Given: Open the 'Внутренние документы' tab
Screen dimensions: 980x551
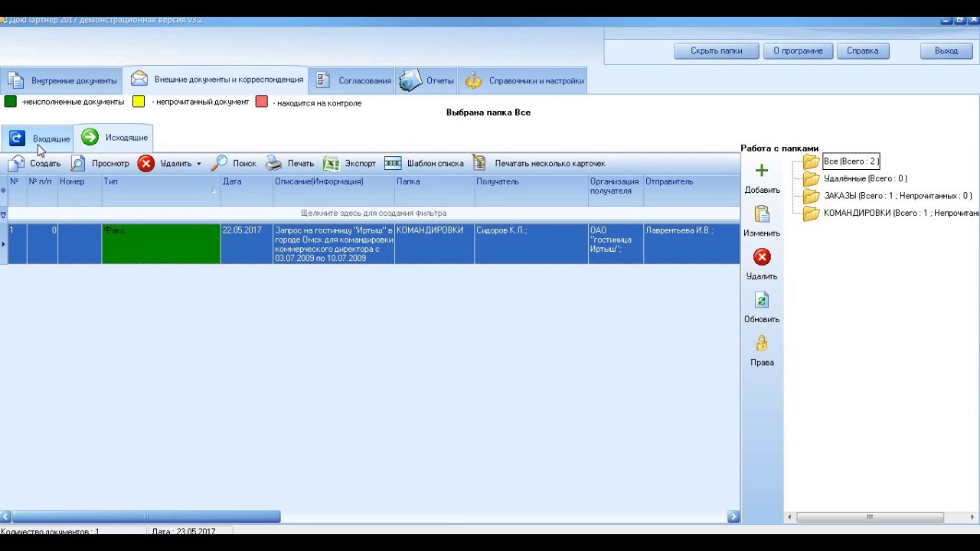Looking at the screenshot, I should (x=62, y=80).
